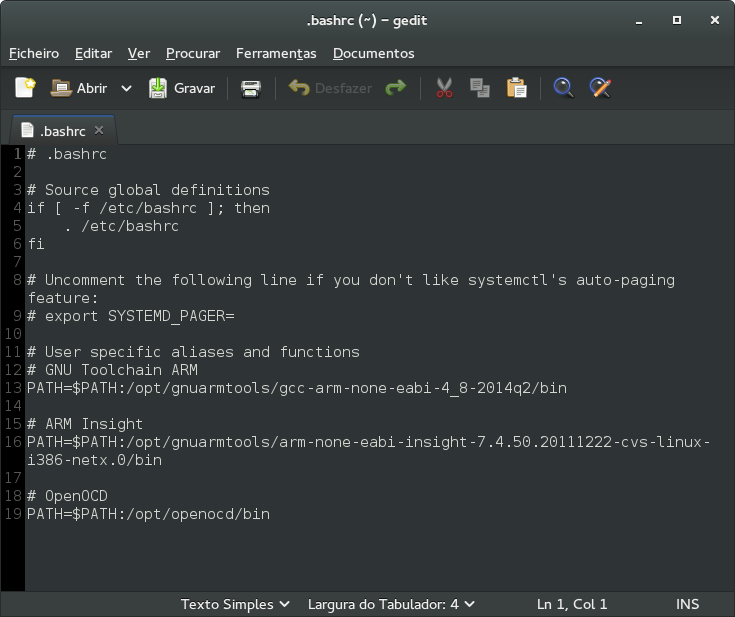This screenshot has height=617, width=735.
Task: Click the gcc-arm-none-eabi PATH line
Action: point(297,388)
